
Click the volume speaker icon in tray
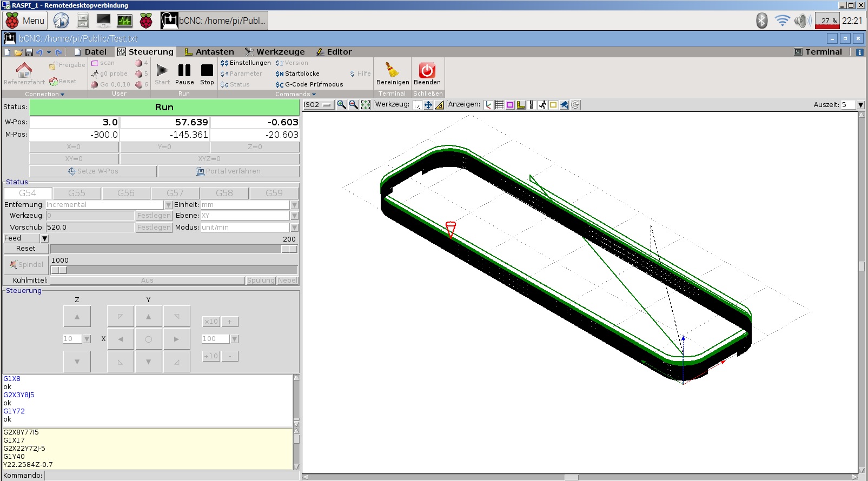[803, 21]
